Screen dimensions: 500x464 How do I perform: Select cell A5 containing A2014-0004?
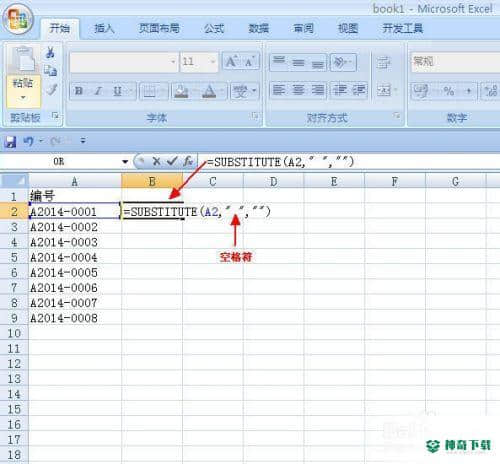pyautogui.click(x=75, y=257)
